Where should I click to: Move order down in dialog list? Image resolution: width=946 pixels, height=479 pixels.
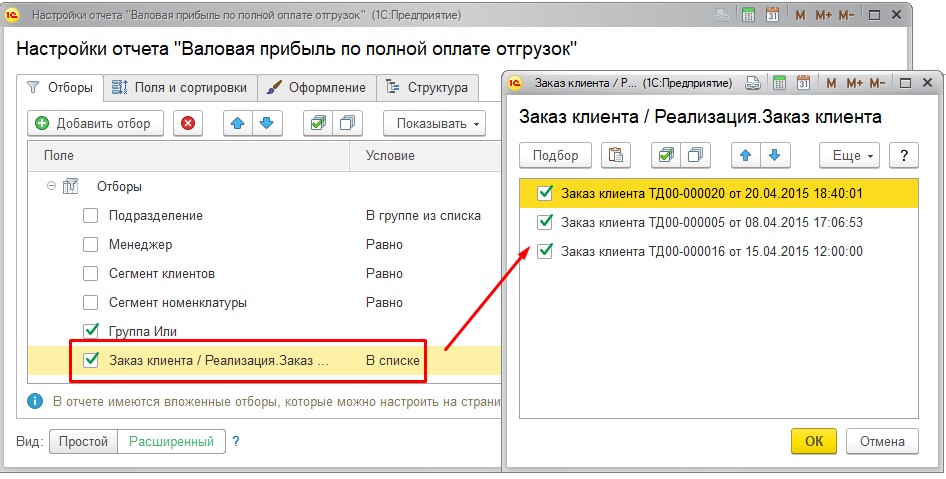(x=776, y=155)
